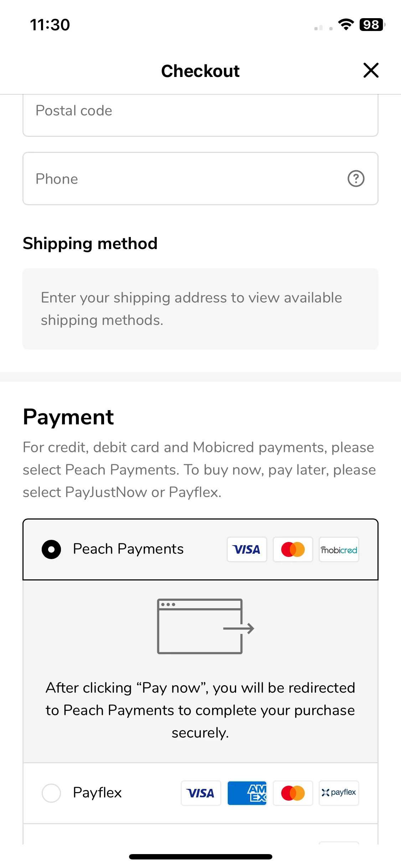Click the American Express logo in the Payflex row

click(x=247, y=793)
